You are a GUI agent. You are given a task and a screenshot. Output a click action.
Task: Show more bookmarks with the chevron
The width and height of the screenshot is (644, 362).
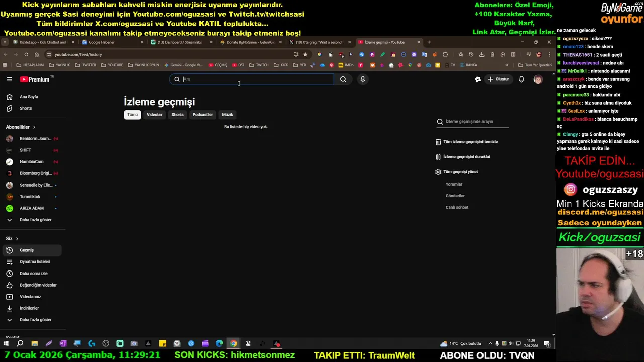pos(507,65)
